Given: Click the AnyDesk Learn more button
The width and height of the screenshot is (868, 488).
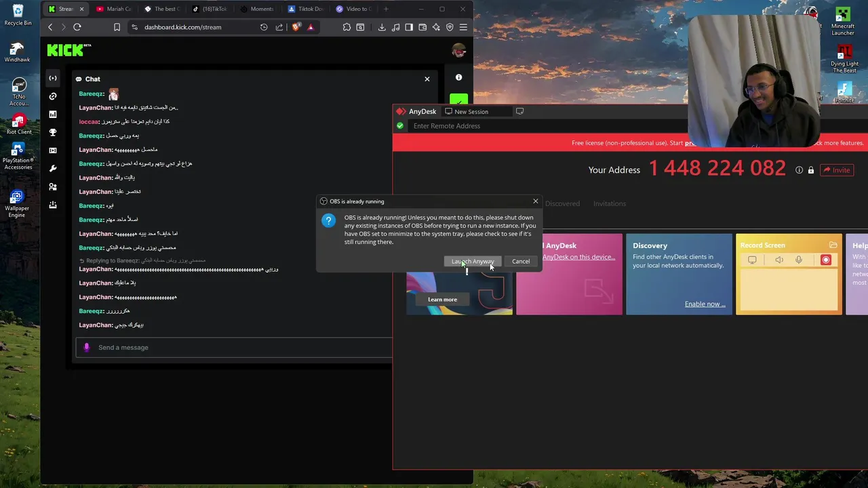Looking at the screenshot, I should tap(442, 300).
